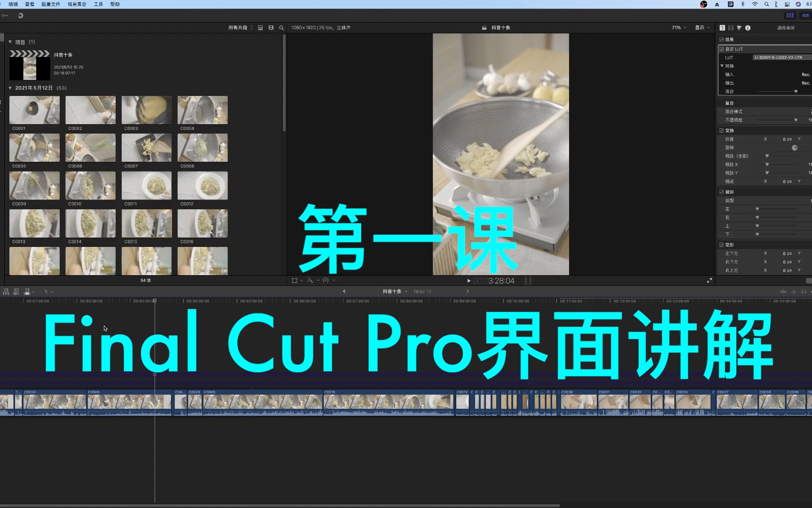The width and height of the screenshot is (812, 508).
Task: Select timeline clip C0010
Action: [389, 403]
